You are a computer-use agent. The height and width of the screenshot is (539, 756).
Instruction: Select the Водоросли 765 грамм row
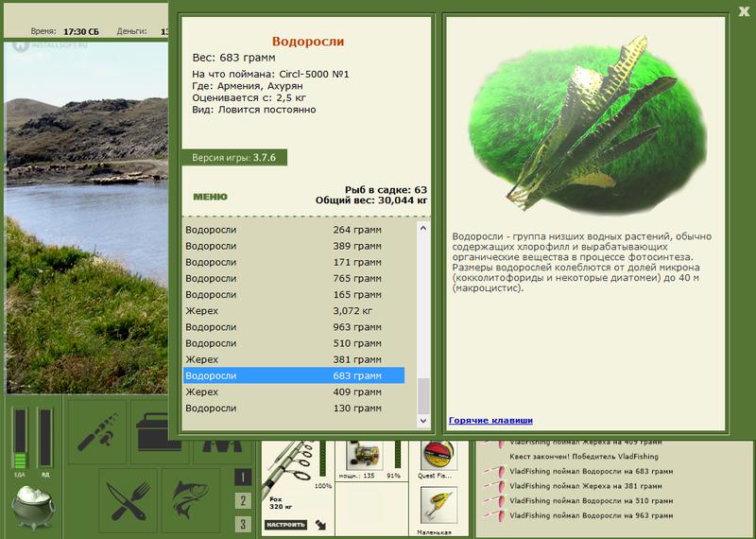tap(294, 278)
